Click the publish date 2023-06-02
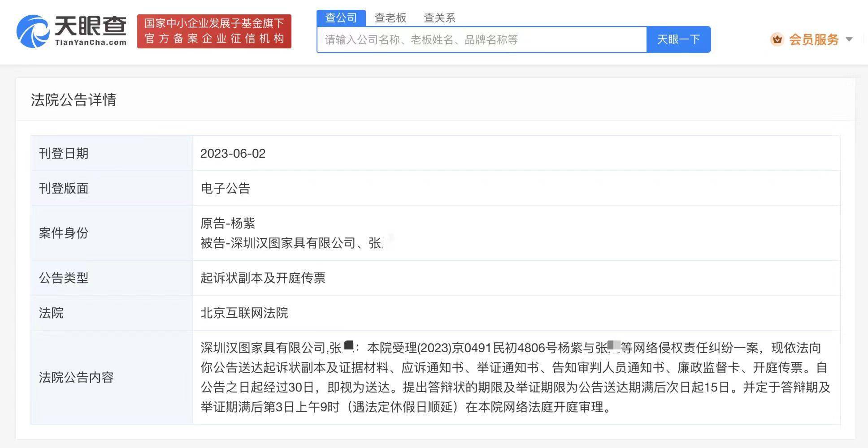868x448 pixels. (233, 154)
